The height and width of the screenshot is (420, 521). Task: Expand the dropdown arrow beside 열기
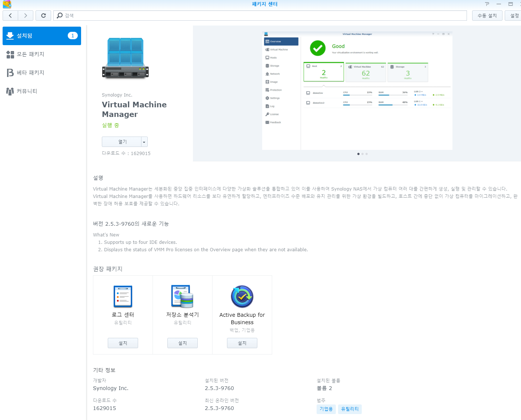coord(144,142)
